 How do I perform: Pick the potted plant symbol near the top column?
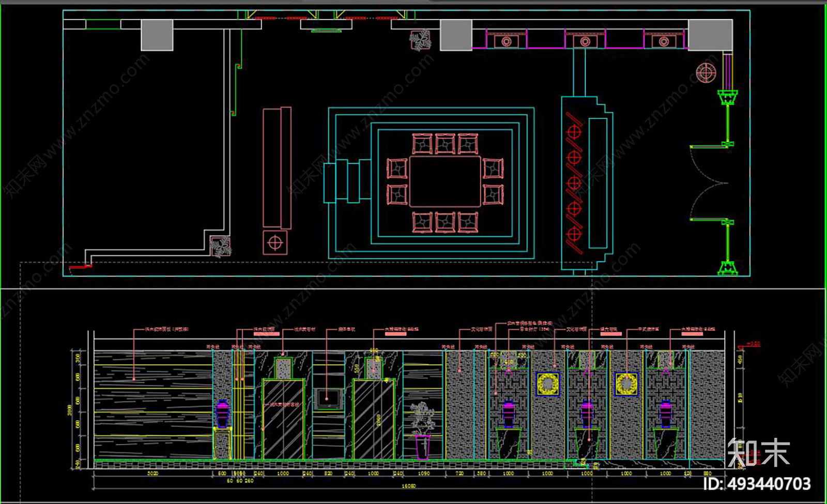tap(421, 40)
